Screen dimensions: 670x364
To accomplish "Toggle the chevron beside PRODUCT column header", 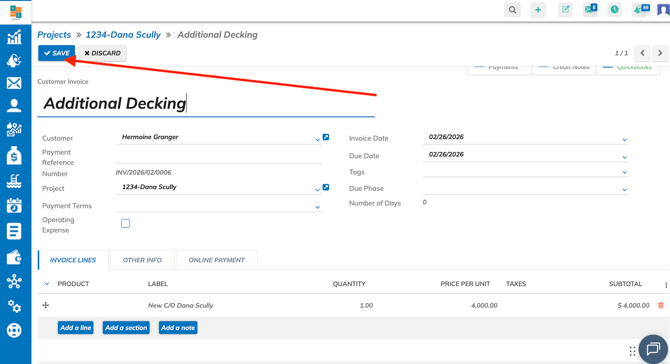I will tap(47, 284).
